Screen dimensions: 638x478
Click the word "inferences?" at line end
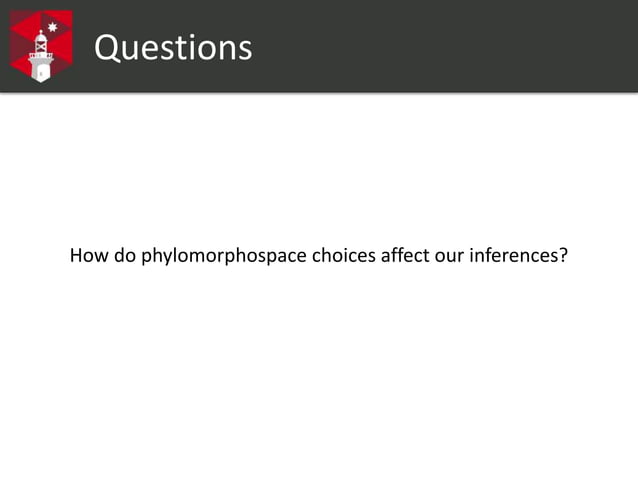click(518, 255)
